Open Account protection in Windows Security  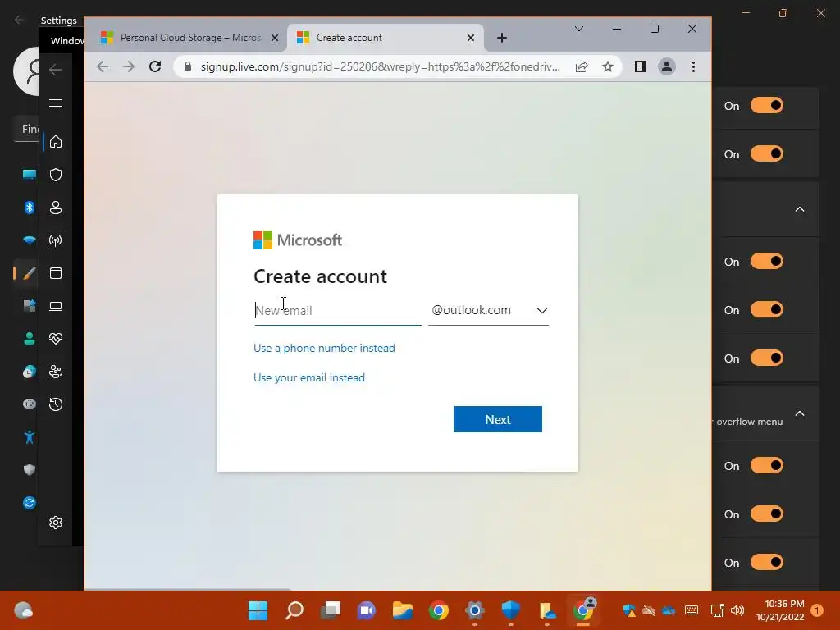56,208
